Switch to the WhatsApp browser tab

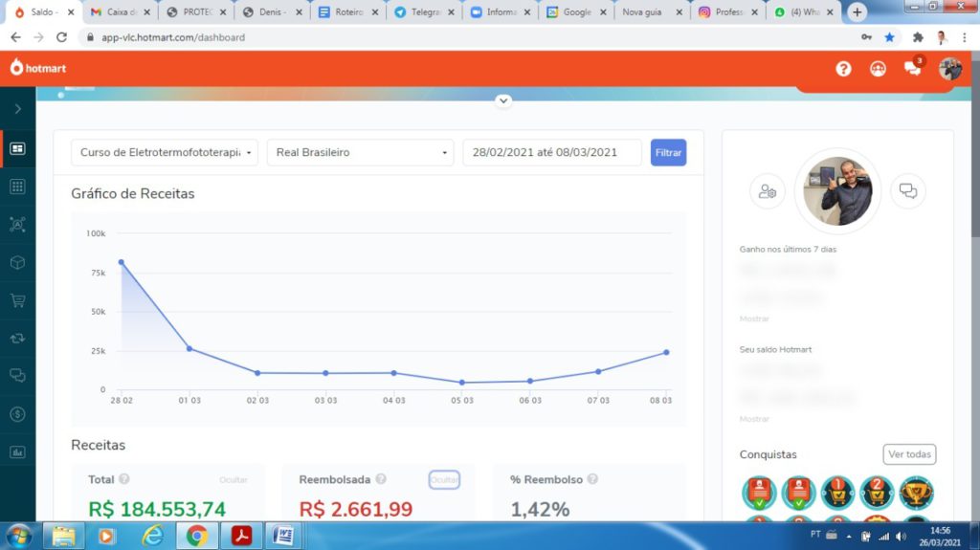pyautogui.click(x=804, y=11)
